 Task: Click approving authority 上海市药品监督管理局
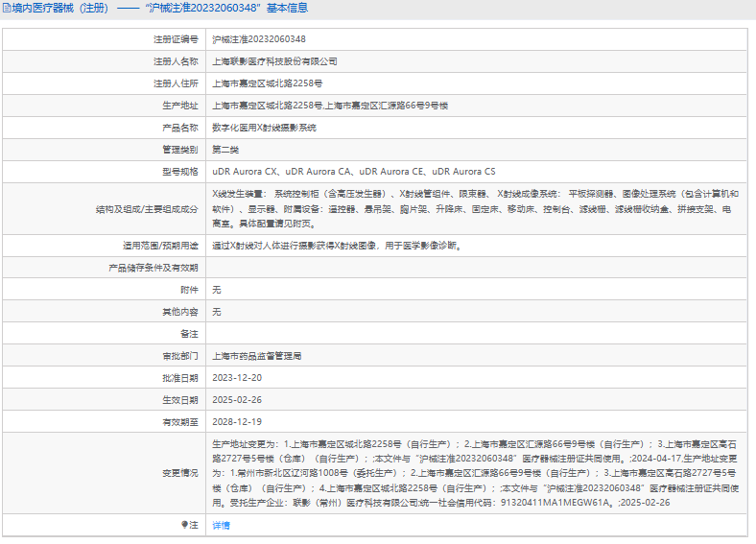[x=256, y=356]
